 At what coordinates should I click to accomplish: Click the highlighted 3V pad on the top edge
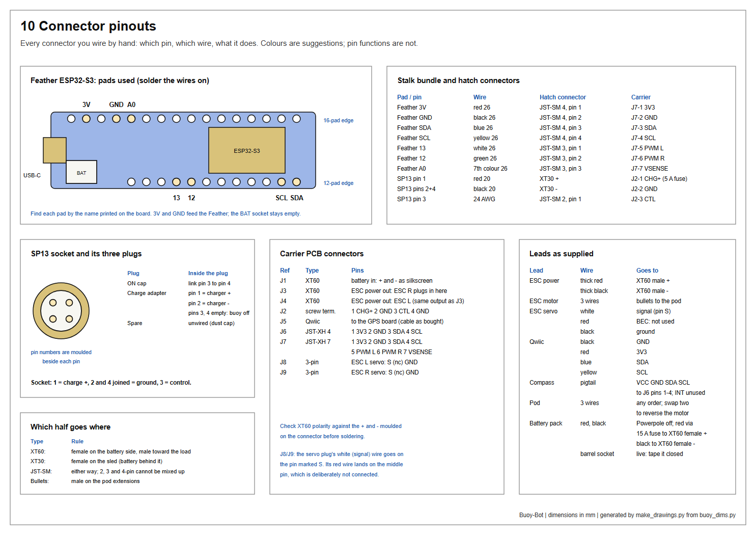[87, 119]
